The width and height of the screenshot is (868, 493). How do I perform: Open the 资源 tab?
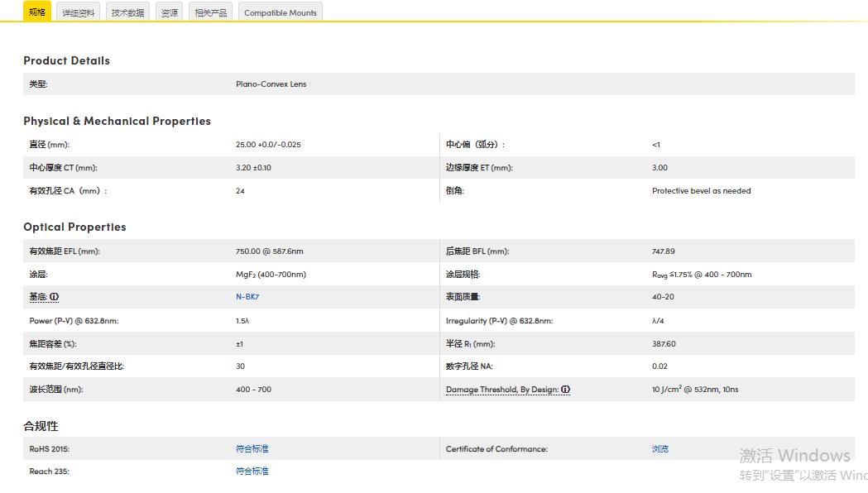coord(170,12)
